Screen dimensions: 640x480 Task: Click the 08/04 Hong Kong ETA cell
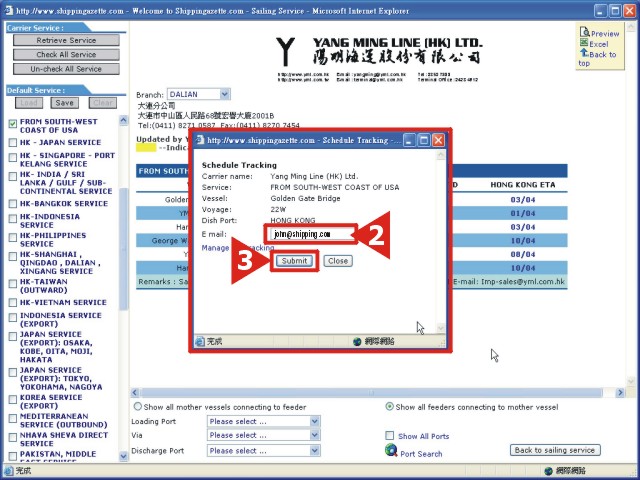click(522, 254)
